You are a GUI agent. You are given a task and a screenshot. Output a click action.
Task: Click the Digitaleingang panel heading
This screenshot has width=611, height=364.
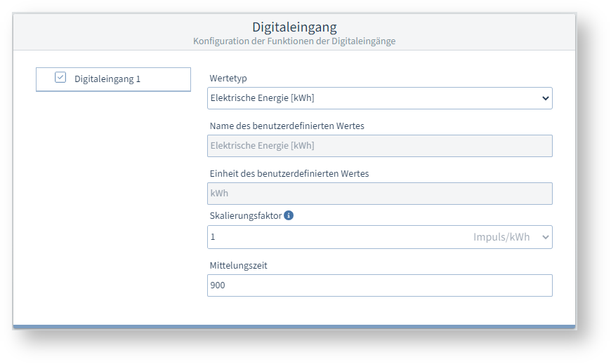tap(294, 27)
